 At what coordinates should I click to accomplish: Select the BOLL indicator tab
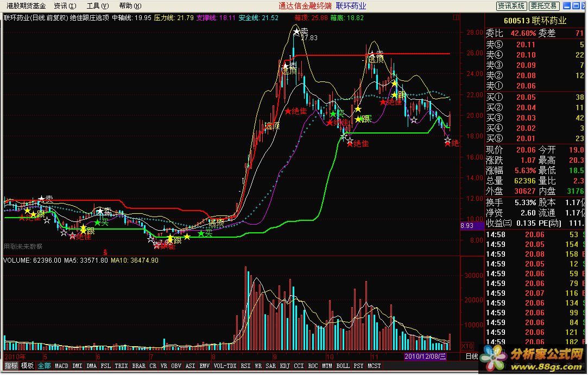[343, 366]
